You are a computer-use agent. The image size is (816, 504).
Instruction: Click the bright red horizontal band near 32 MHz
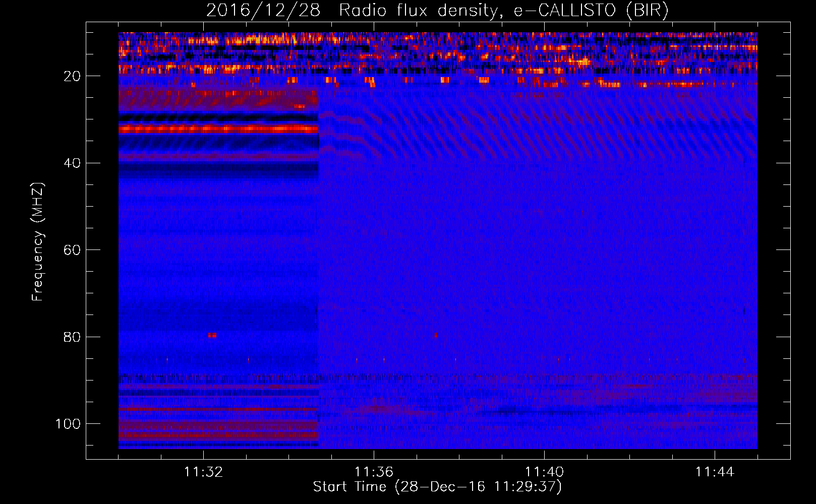[218, 129]
